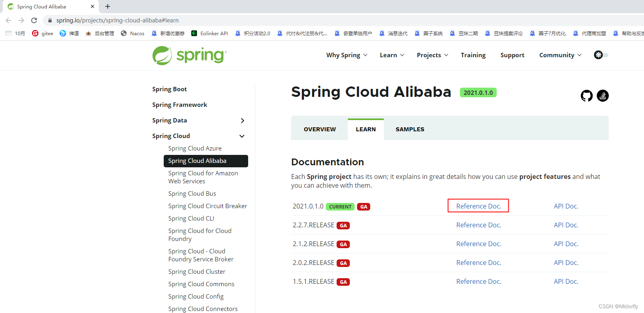Select the LEARN tab
644x313 pixels.
tap(366, 129)
